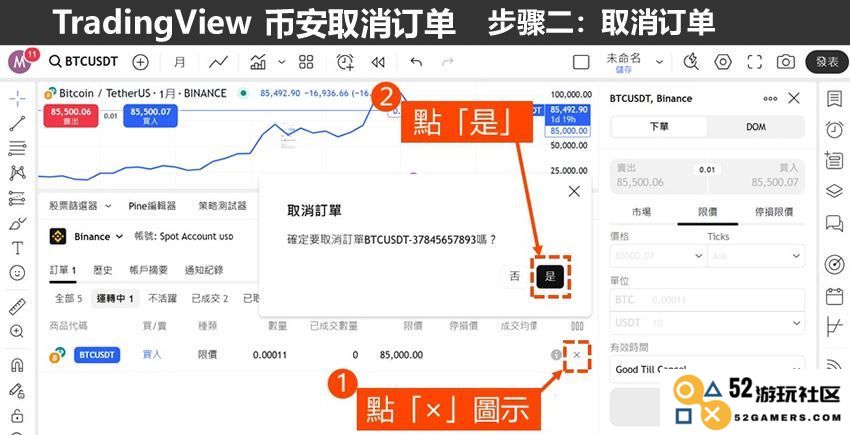
Task: Redo the last chart action
Action: click(447, 62)
